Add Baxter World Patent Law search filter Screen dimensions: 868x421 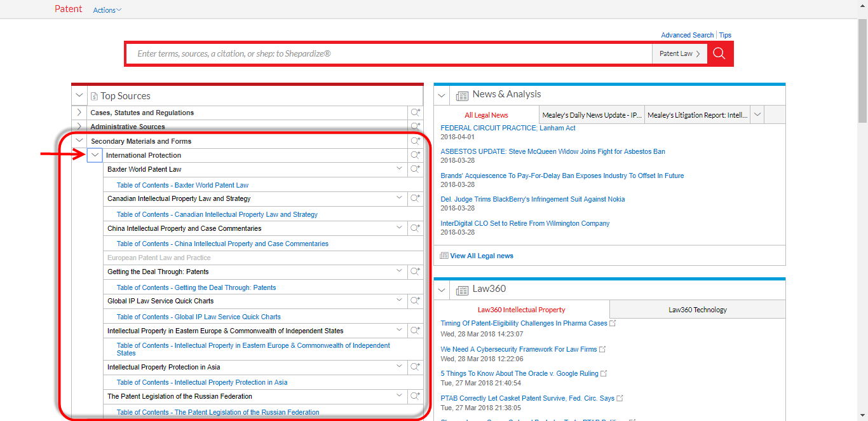416,169
